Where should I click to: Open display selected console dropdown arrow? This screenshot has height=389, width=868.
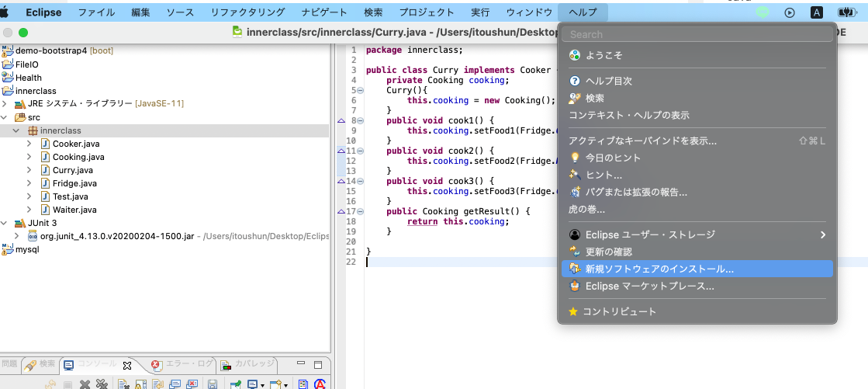[262, 385]
